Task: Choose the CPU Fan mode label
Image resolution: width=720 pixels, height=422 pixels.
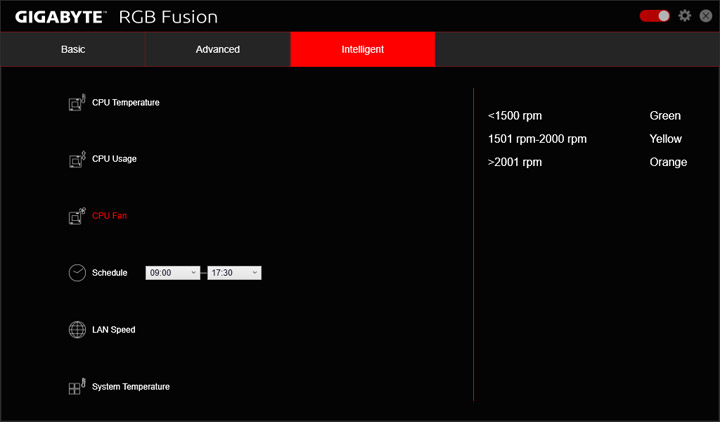Action: coord(109,216)
